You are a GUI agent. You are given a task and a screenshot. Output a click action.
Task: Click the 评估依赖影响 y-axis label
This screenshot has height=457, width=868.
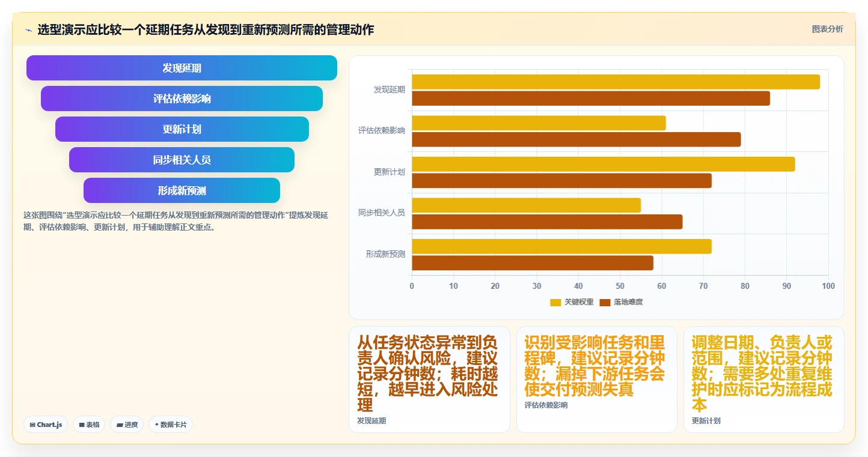click(381, 130)
